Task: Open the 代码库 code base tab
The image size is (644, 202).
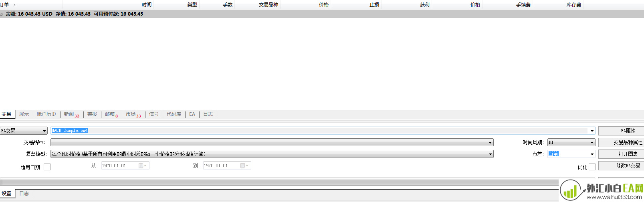Action: pos(174,114)
